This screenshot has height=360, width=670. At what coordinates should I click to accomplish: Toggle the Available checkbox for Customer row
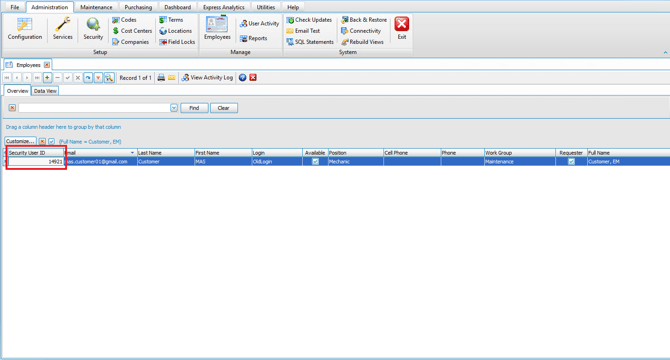click(x=315, y=161)
